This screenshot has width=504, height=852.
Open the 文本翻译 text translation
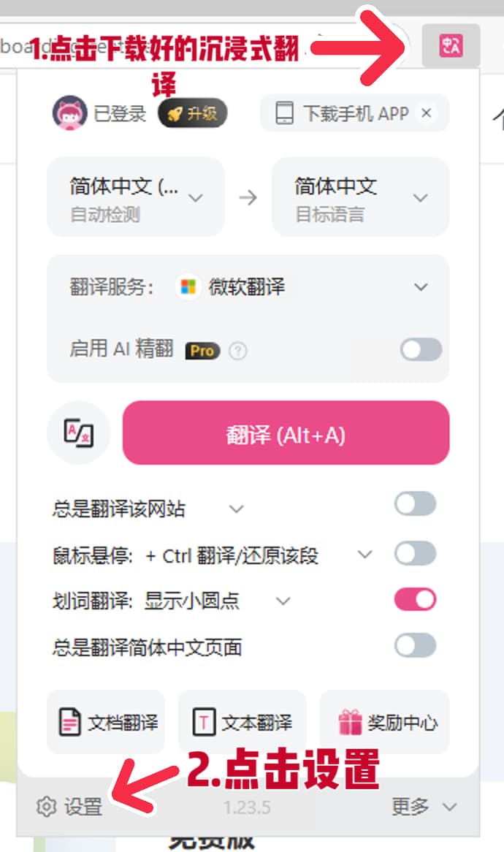(243, 723)
